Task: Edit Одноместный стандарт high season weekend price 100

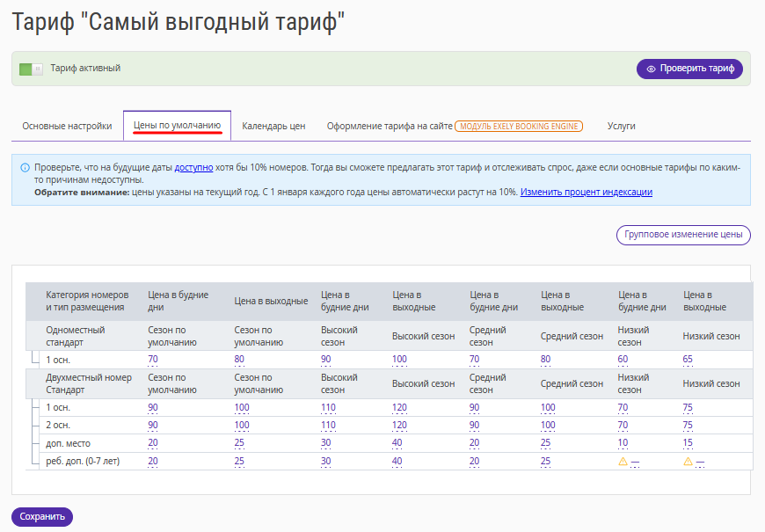Action: coord(399,360)
